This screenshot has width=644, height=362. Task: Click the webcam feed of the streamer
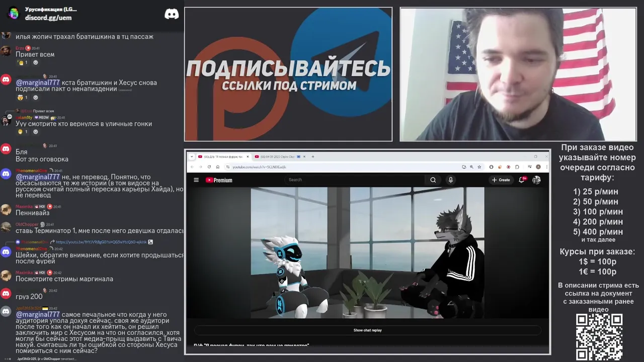coord(518,74)
